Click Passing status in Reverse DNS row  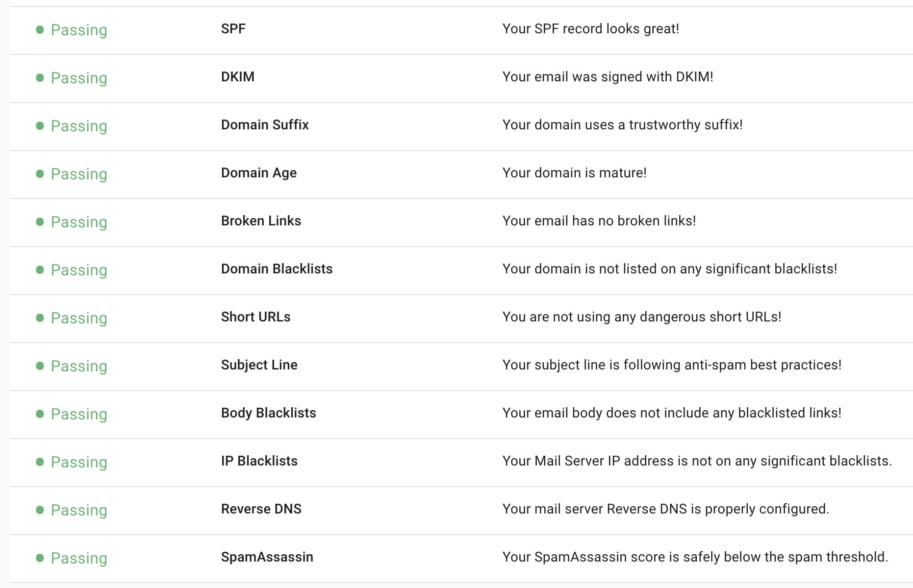point(79,510)
